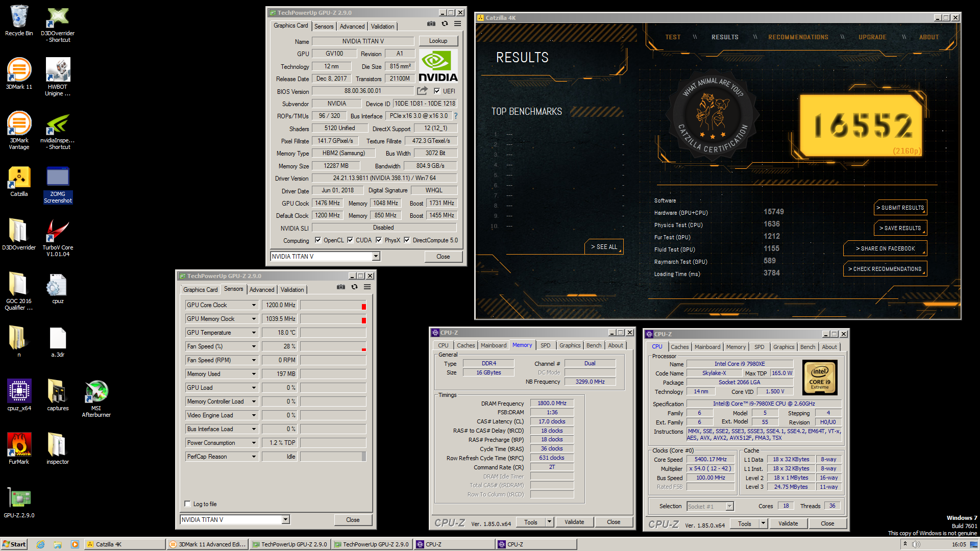This screenshot has height=551, width=980.
Task: Toggle the UEFI checkbox in GPU-Z
Action: 437,91
